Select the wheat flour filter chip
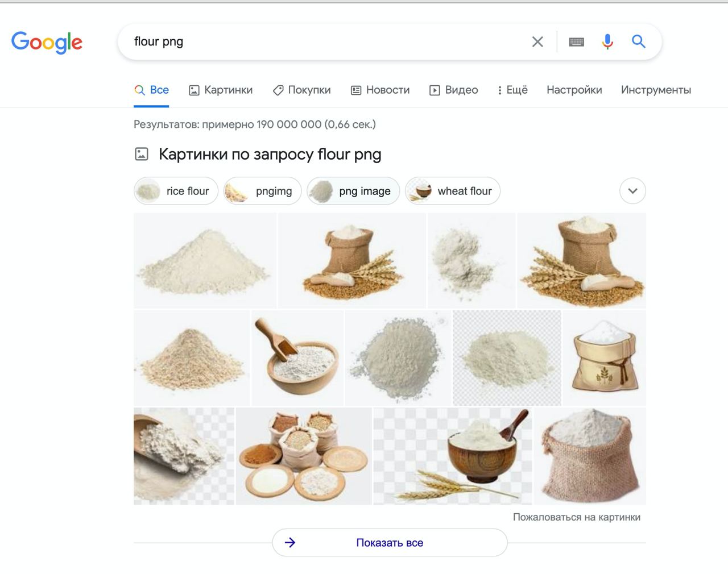The width and height of the screenshot is (728, 574). pyautogui.click(x=453, y=191)
